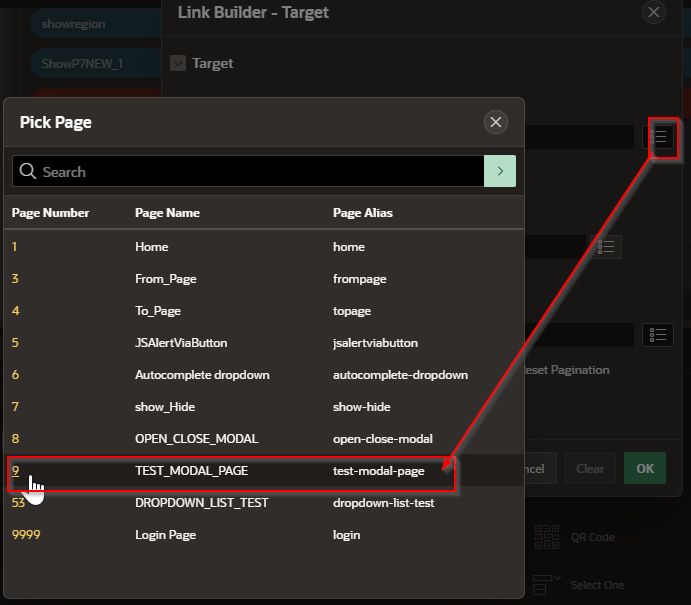Click the Select One label in background
Screen dimensions: 691x605
pyautogui.click(x=597, y=585)
